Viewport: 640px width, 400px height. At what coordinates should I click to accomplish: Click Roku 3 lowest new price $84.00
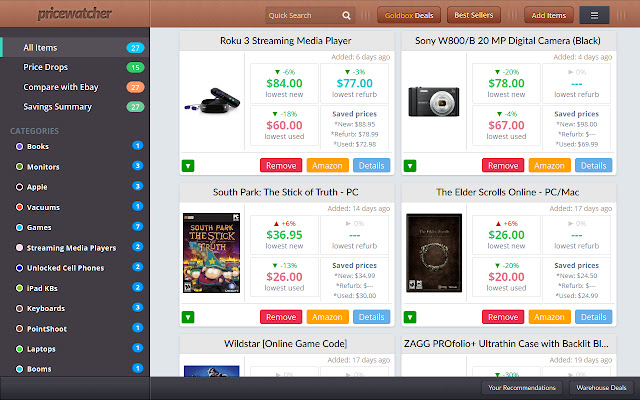point(284,83)
